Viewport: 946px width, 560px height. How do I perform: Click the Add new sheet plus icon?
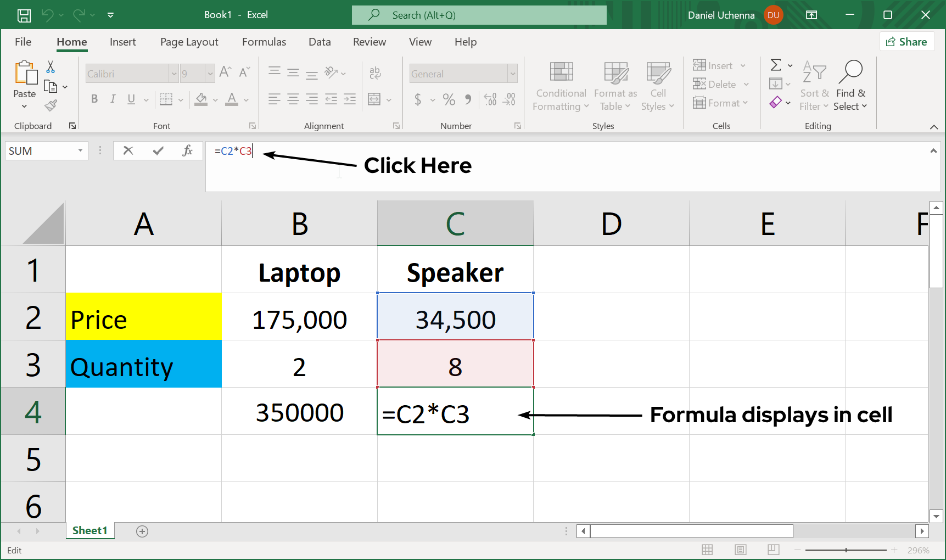pyautogui.click(x=142, y=531)
